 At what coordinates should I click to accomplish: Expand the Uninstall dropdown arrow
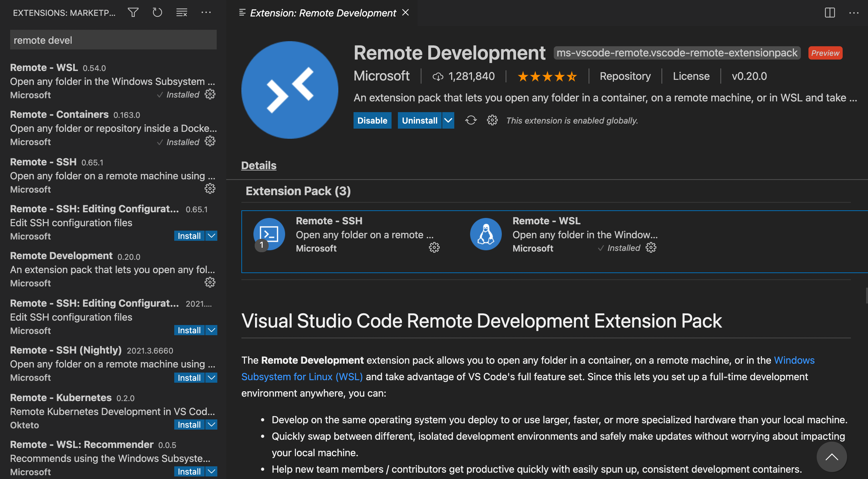(448, 120)
